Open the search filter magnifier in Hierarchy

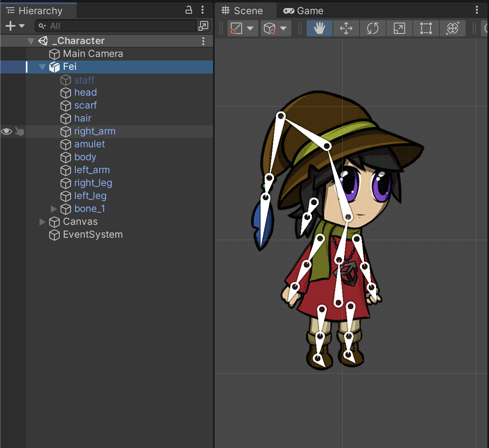(42, 26)
